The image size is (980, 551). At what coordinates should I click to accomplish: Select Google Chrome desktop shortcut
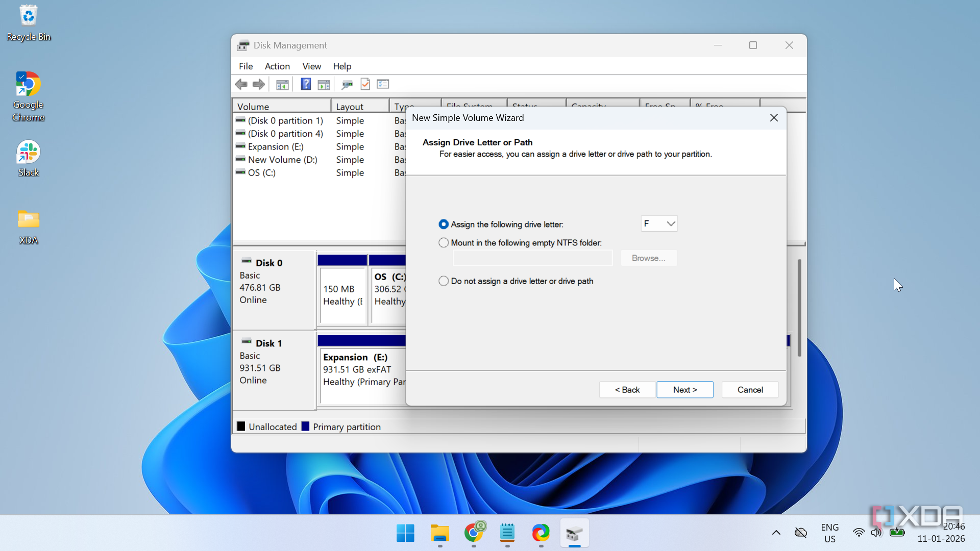[x=29, y=97]
